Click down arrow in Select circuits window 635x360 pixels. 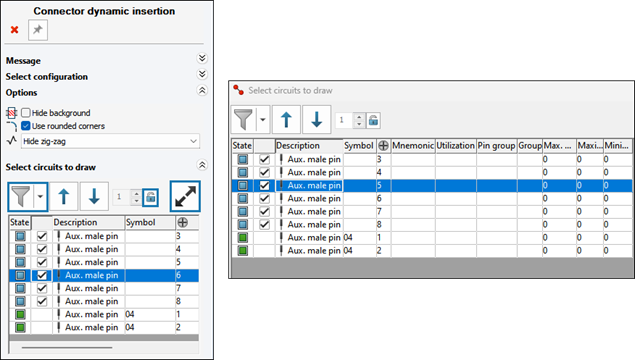[317, 120]
